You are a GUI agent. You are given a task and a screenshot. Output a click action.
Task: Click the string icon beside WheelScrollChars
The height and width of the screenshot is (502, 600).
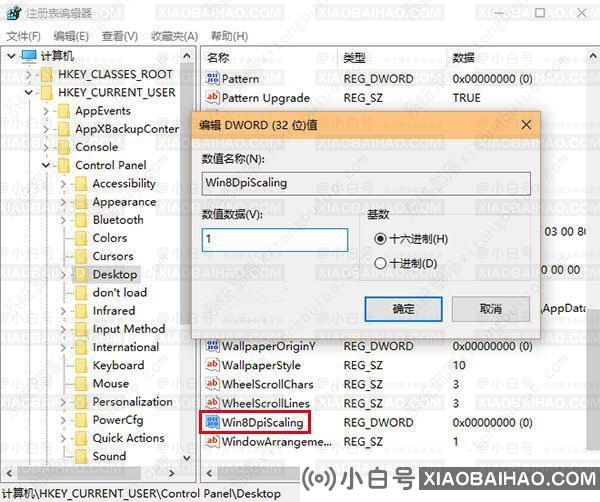(x=212, y=384)
